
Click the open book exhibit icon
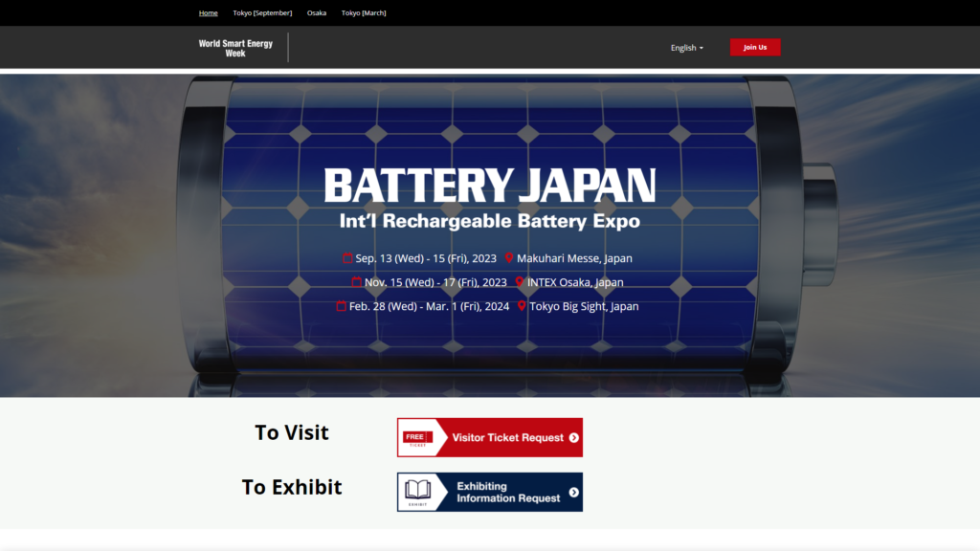(417, 490)
